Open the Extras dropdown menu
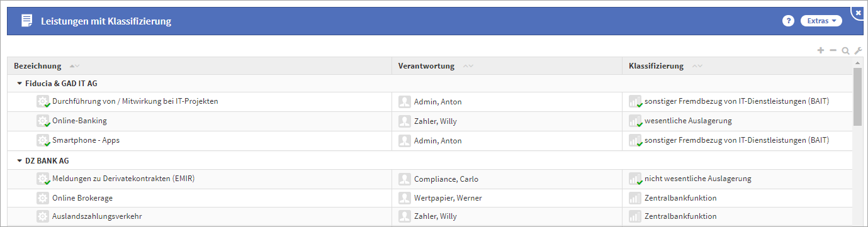868x227 pixels. point(821,21)
